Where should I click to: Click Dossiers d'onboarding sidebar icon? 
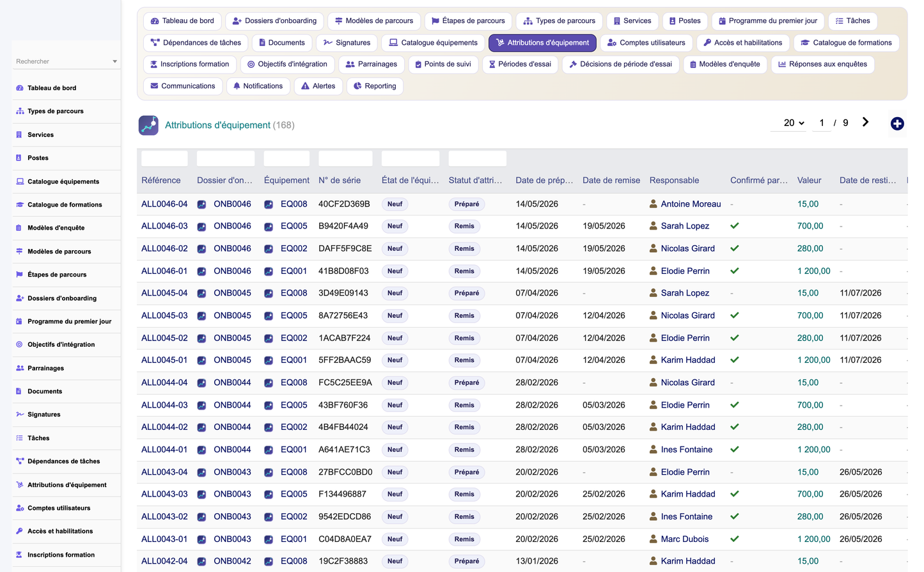click(x=20, y=298)
